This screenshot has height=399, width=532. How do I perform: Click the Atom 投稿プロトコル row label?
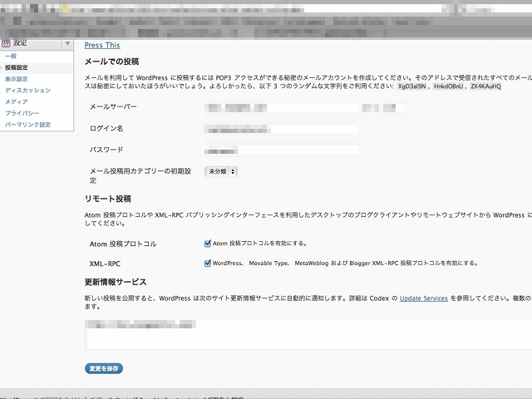coord(123,244)
